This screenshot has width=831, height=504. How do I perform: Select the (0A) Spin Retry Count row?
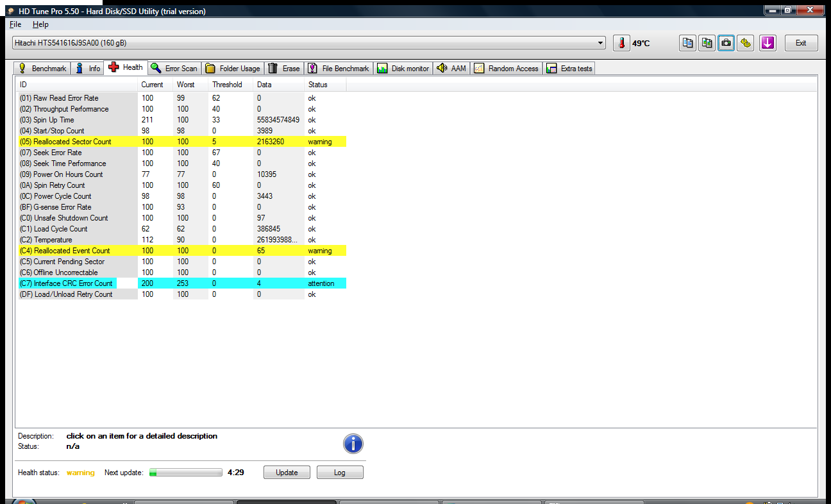(x=181, y=185)
